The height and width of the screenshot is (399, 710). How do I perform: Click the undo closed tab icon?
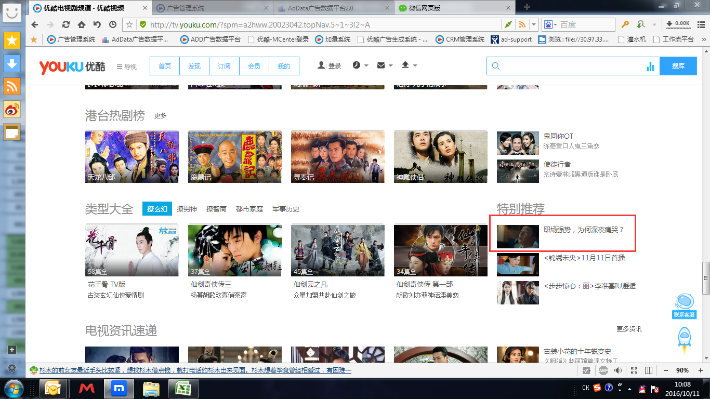(97, 24)
